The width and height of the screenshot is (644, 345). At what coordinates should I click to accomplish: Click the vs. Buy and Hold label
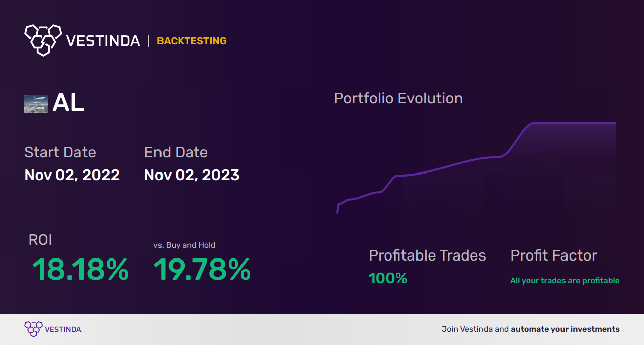[x=185, y=245]
